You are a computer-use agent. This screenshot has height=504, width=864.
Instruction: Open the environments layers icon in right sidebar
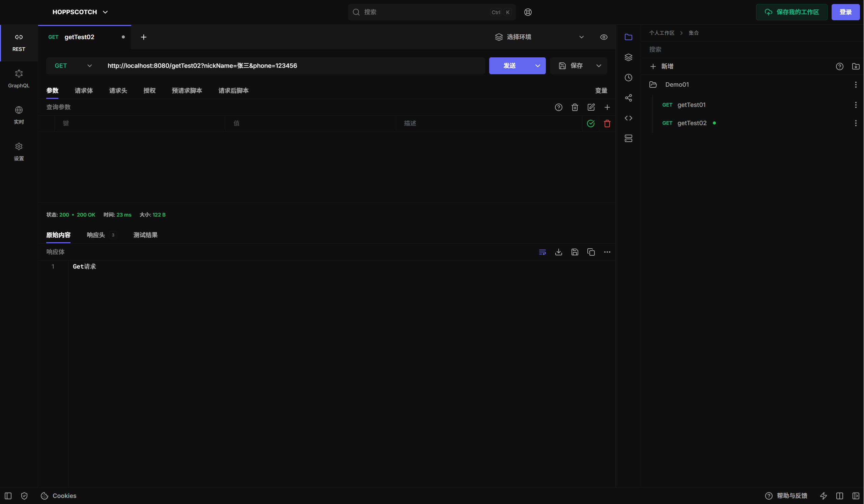(629, 58)
